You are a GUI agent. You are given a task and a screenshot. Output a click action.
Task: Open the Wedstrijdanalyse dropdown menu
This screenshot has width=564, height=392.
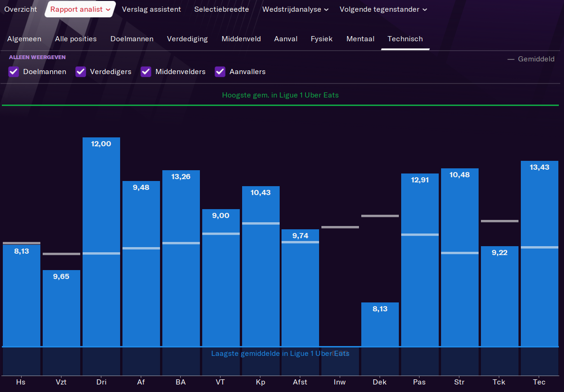(295, 9)
